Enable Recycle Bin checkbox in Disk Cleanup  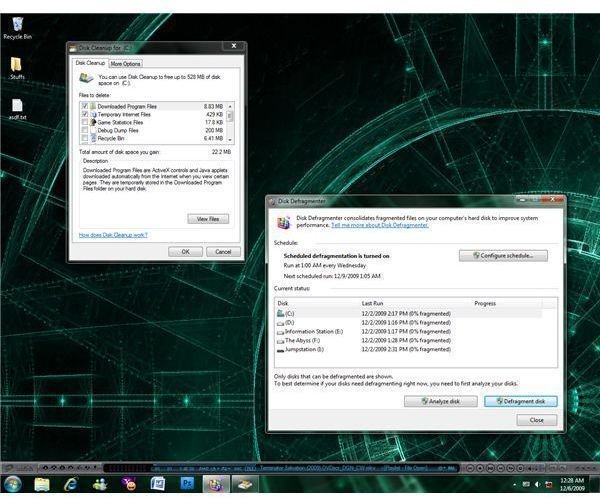pyautogui.click(x=85, y=138)
